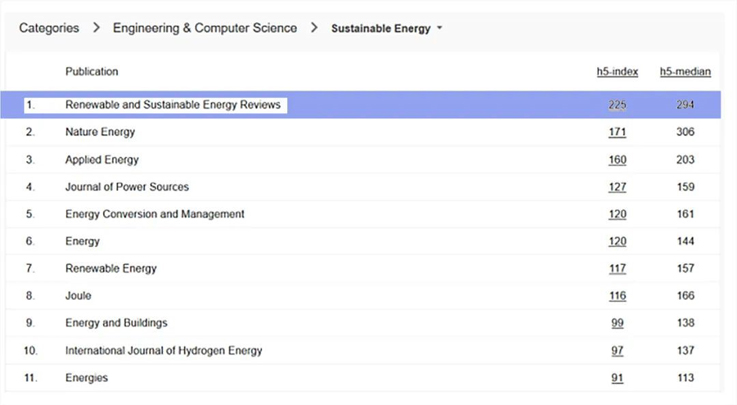Click the Publication column header
Screen dimensions: 737x405
91,72
